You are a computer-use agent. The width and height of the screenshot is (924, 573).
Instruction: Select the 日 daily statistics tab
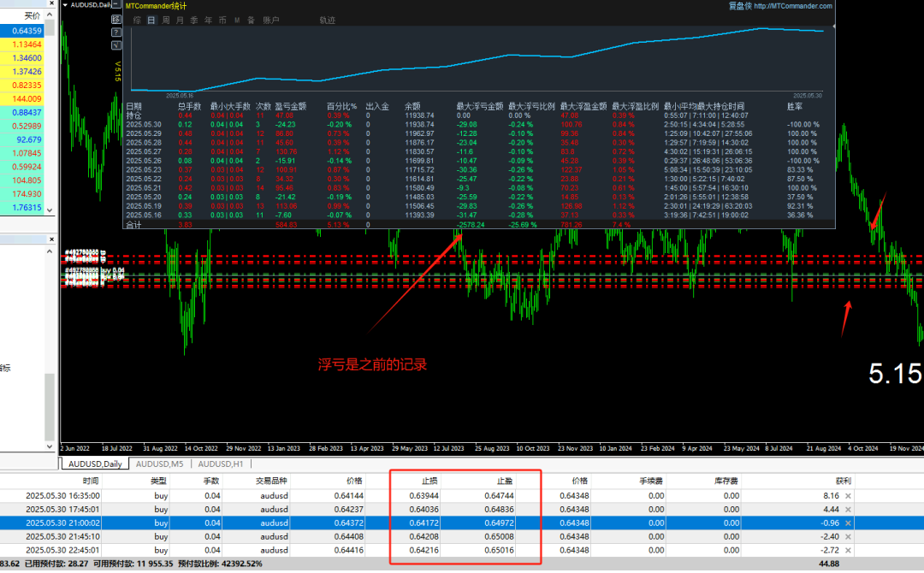151,20
